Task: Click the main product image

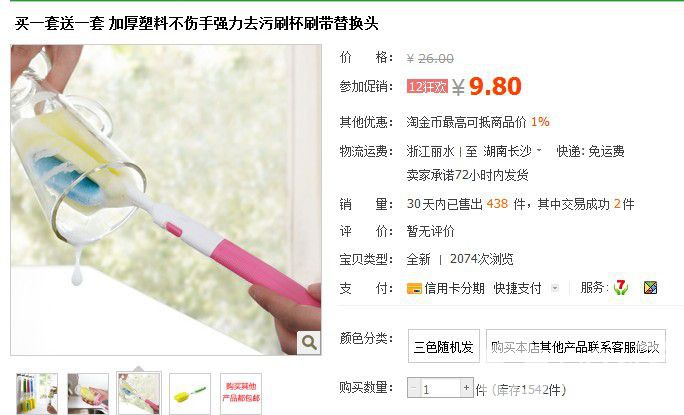Action: [x=166, y=200]
